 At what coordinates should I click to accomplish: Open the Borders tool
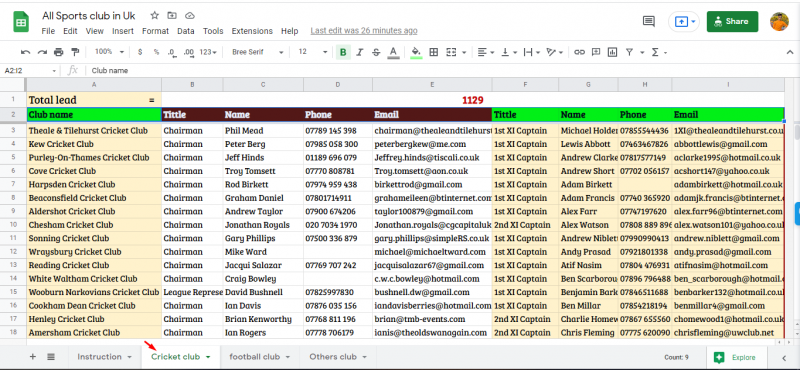coord(434,52)
